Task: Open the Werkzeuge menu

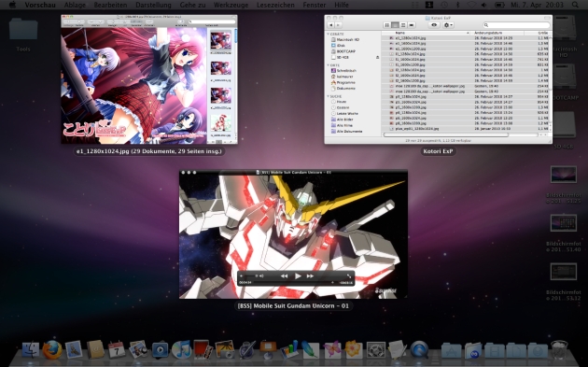Action: 231,5
